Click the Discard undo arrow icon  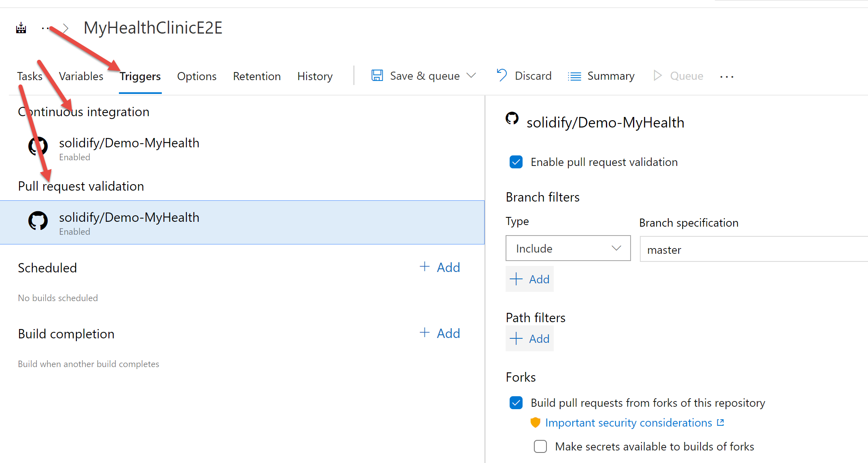[x=502, y=75]
